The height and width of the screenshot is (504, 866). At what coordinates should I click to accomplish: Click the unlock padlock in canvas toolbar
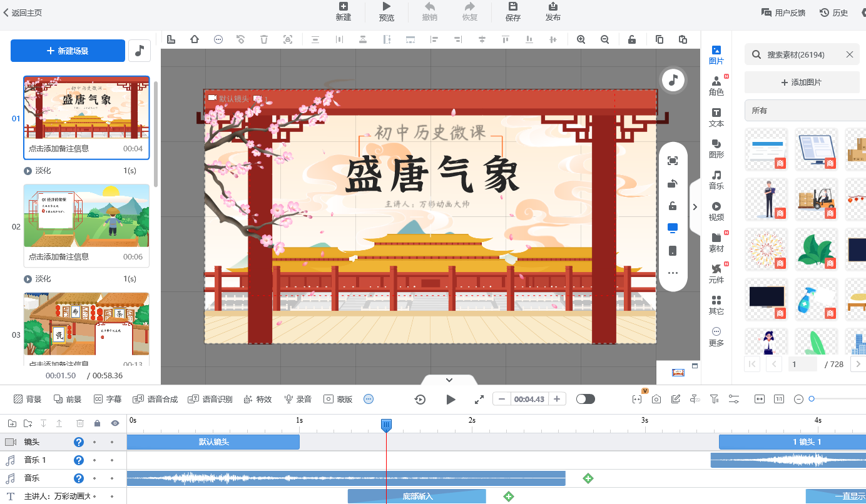632,39
